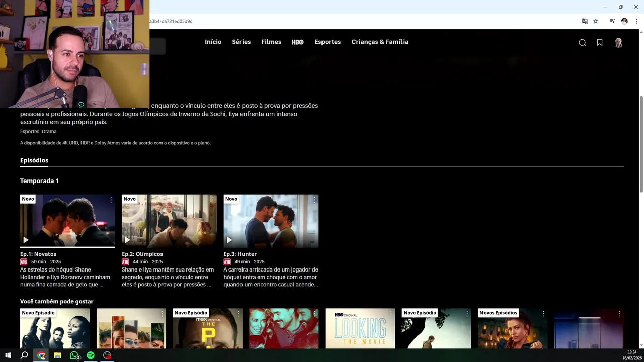
Task: Click the Drama genre link
Action: pos(49,131)
